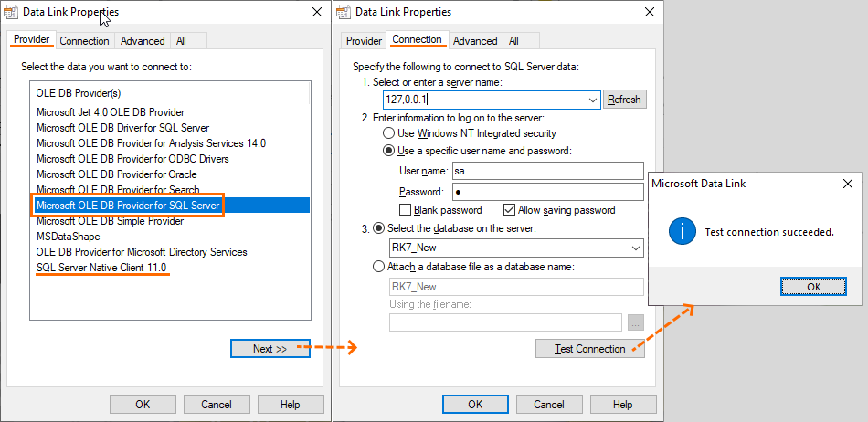
Task: Click OK in Test connection succeeded dialog
Action: point(814,287)
